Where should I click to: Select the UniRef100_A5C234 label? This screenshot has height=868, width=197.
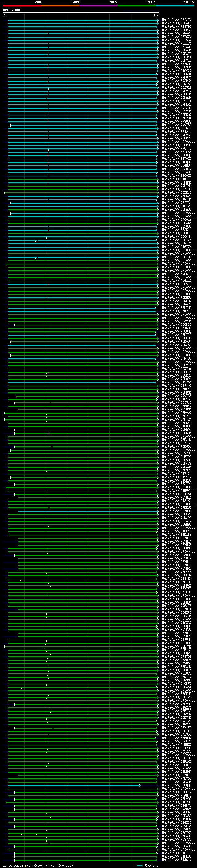click(177, 118)
